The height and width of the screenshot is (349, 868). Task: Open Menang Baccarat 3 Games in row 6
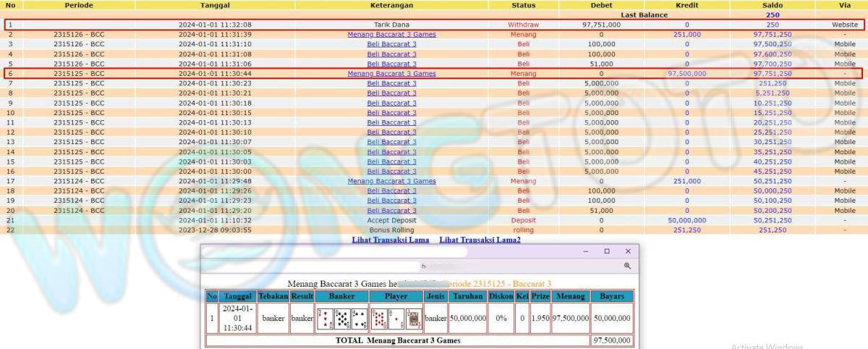391,73
